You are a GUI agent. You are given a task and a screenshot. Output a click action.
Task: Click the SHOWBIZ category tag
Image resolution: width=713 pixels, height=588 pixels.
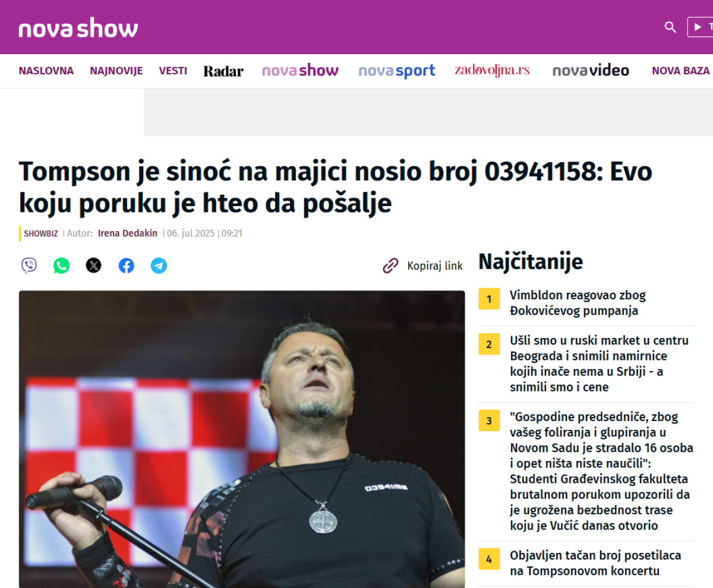tap(41, 233)
